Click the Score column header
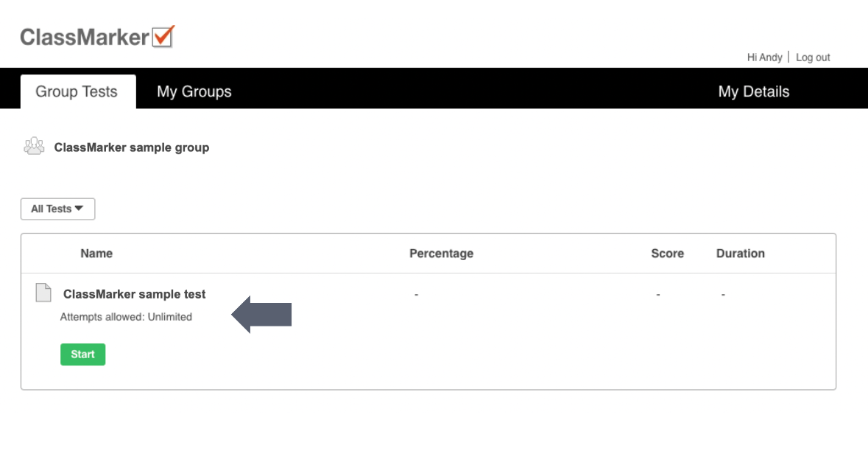 [x=667, y=254]
